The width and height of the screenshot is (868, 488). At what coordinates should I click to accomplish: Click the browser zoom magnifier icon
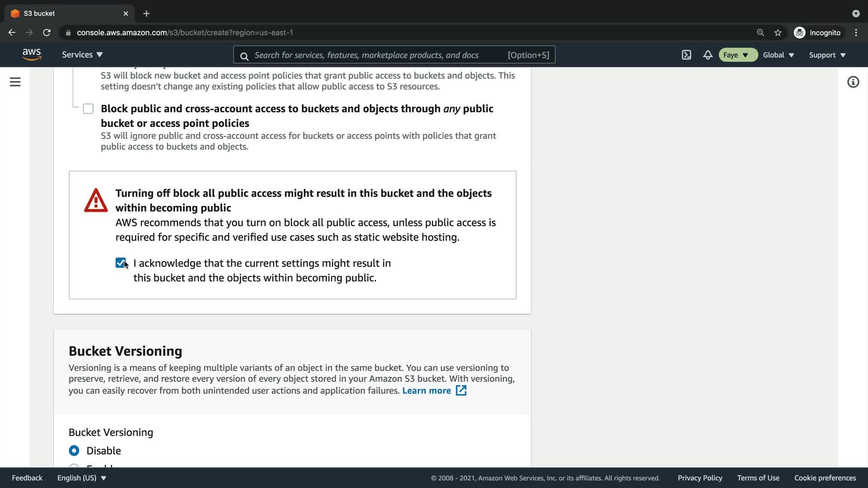[x=760, y=33]
